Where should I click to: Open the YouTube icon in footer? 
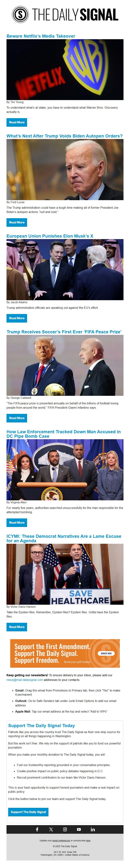pos(79,829)
